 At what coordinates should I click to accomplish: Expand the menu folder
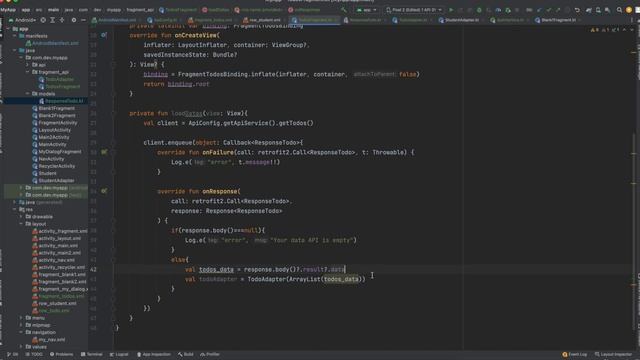click(22, 318)
